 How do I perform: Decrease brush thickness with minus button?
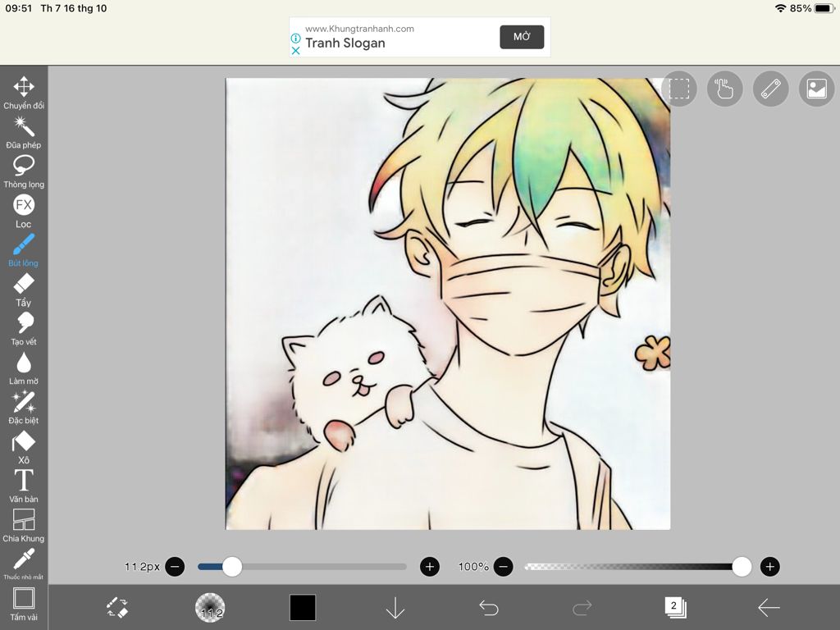(x=175, y=567)
